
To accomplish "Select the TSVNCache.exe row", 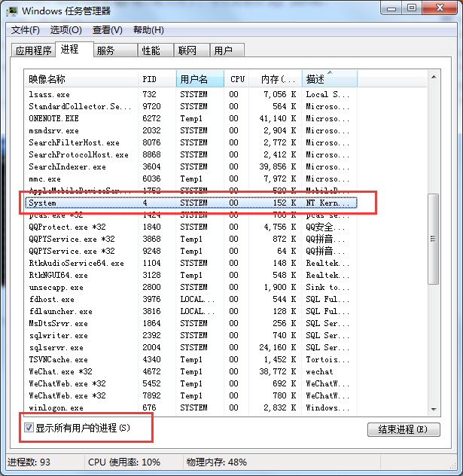I will [x=191, y=359].
